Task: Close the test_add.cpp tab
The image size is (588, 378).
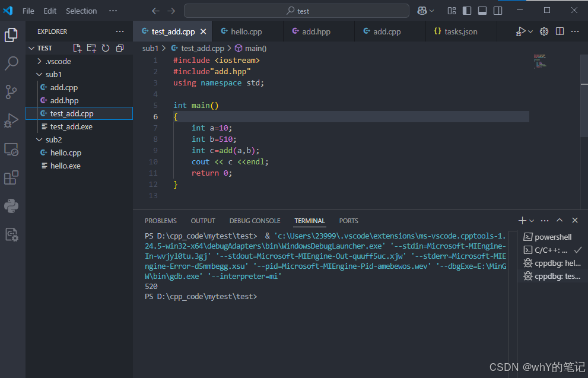Action: (204, 31)
